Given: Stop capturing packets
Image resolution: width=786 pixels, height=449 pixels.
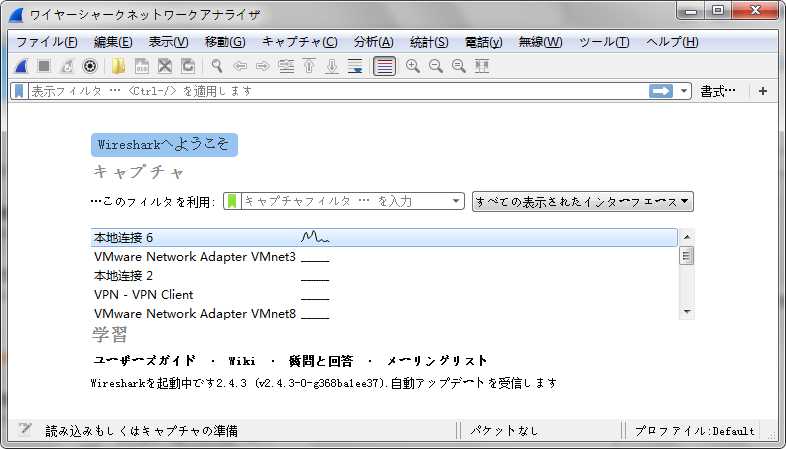Looking at the screenshot, I should point(44,66).
